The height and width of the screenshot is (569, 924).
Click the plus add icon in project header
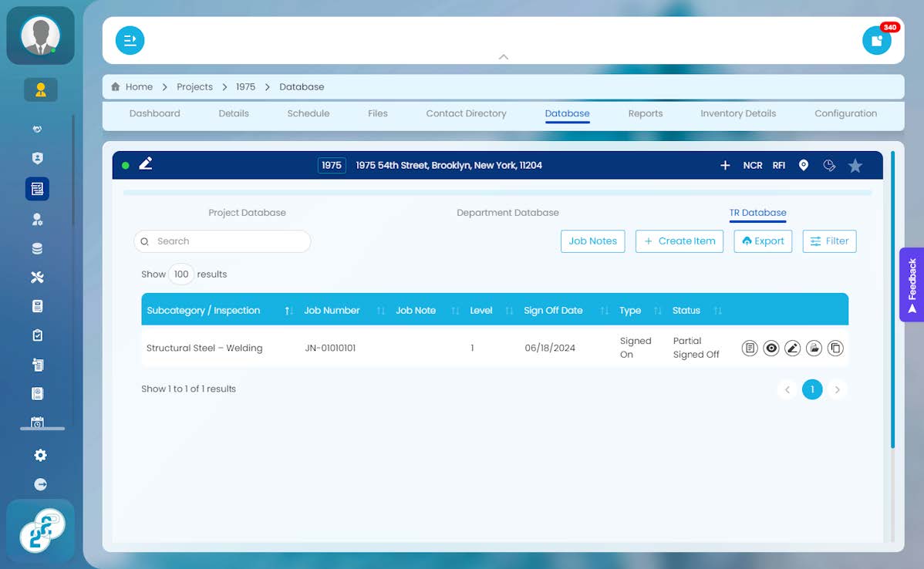[726, 166]
